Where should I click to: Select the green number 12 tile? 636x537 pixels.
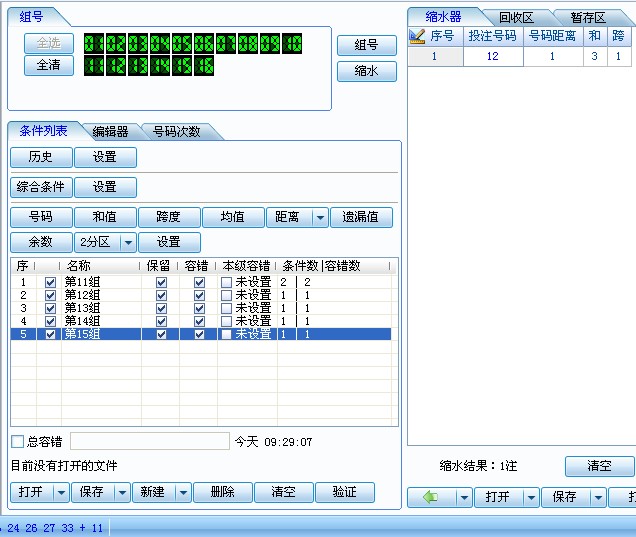click(115, 65)
